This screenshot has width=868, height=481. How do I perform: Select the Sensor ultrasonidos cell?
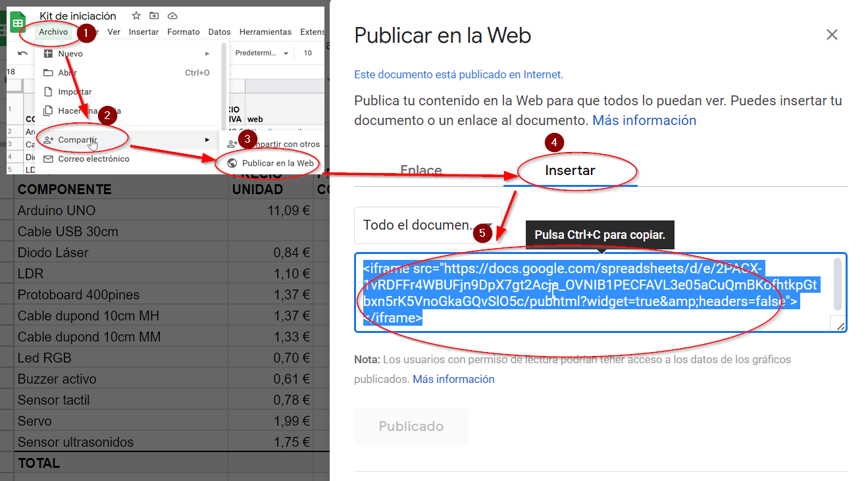pos(122,442)
